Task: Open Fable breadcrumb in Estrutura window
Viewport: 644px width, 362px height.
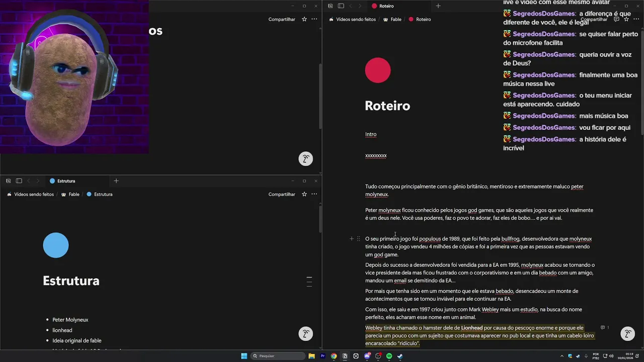Action: point(70,194)
